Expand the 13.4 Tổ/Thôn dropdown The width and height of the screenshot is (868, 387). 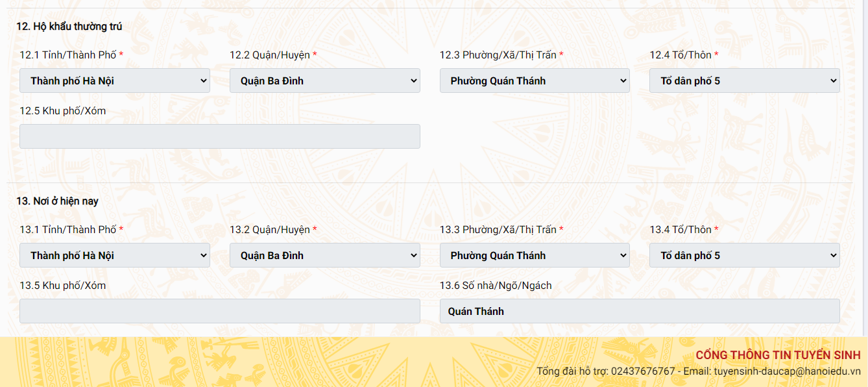tap(745, 255)
